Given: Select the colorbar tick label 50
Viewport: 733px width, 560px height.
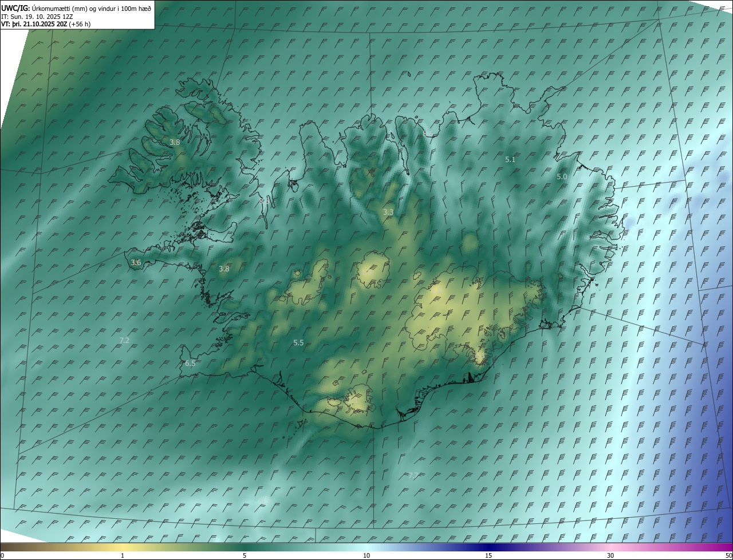Looking at the screenshot, I should pyautogui.click(x=728, y=555).
